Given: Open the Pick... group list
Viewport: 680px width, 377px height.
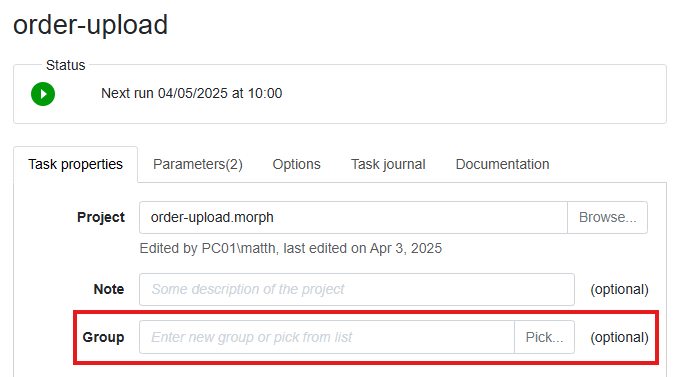Looking at the screenshot, I should pyautogui.click(x=544, y=337).
